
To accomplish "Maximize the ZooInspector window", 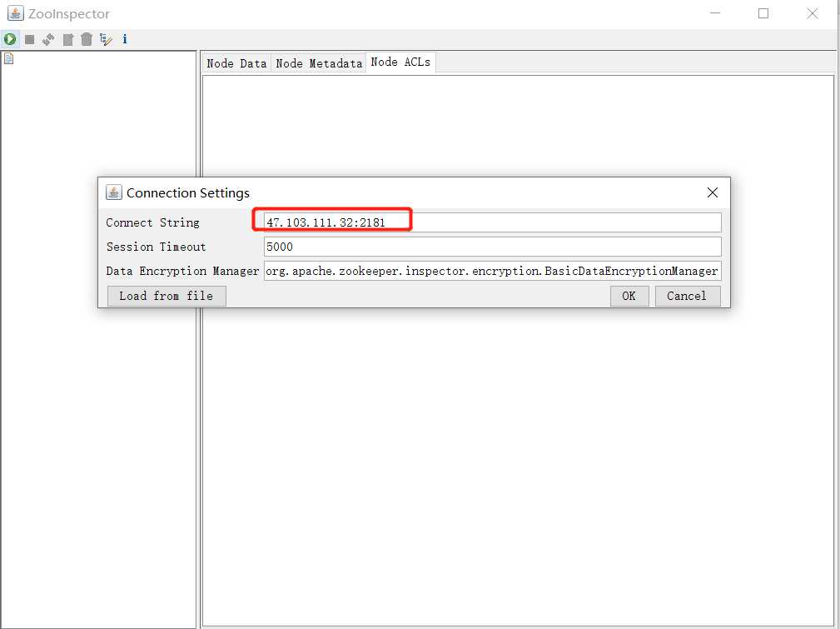I will [763, 13].
